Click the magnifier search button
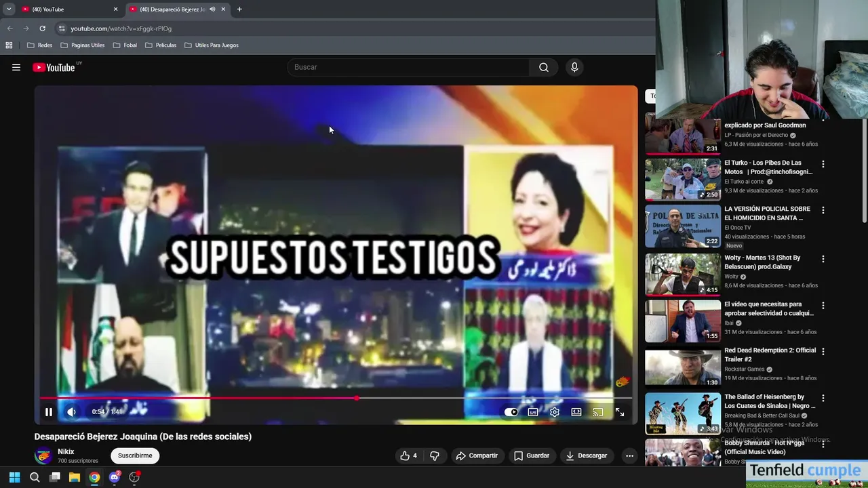Viewport: 868px width, 488px height. [x=544, y=67]
